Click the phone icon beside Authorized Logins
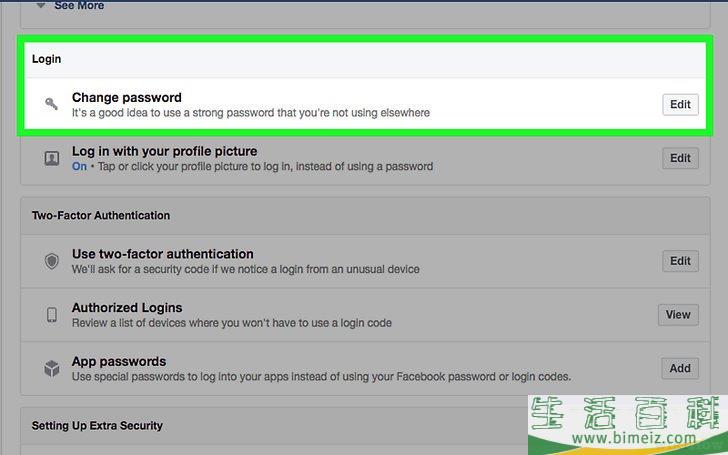Viewport: 728px width, 455px height. (52, 315)
